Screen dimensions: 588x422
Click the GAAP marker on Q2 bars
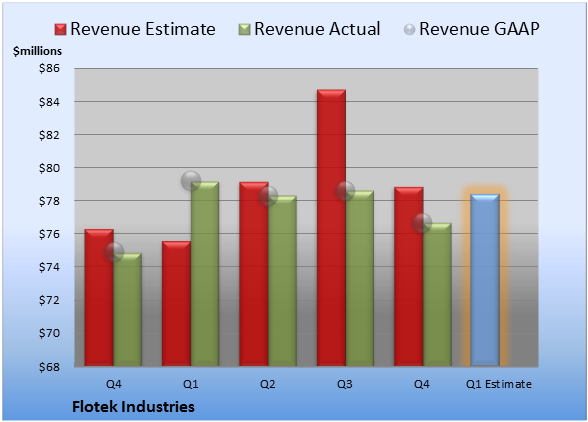[268, 196]
